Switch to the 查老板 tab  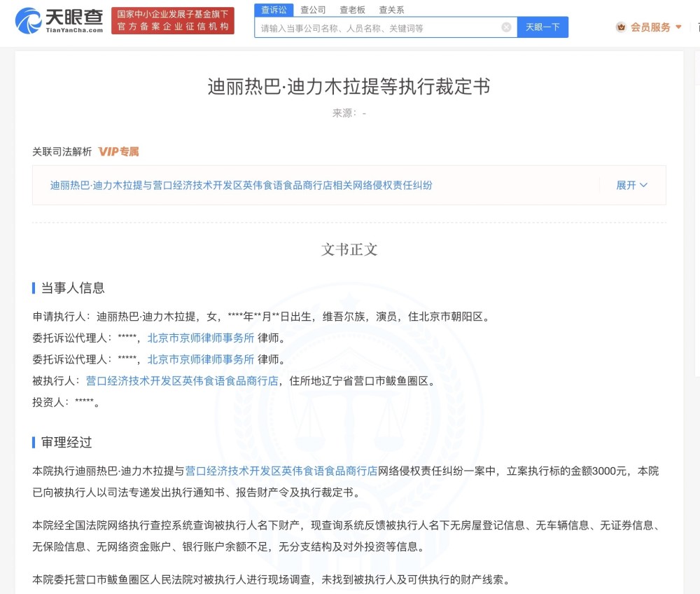[352, 10]
